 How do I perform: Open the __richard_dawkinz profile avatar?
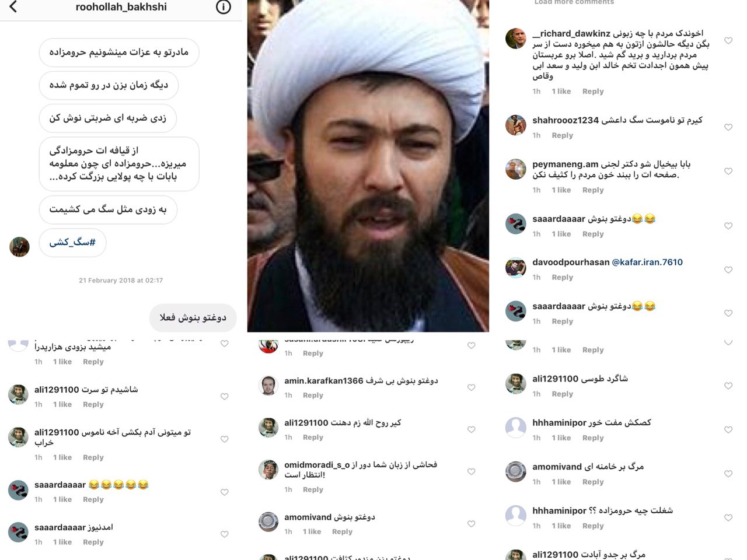(x=516, y=38)
